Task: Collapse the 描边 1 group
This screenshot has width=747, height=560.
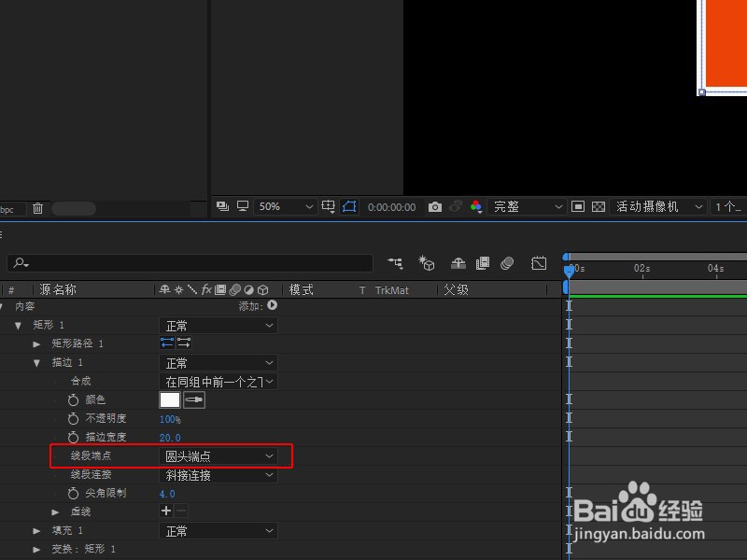Action: [x=36, y=363]
